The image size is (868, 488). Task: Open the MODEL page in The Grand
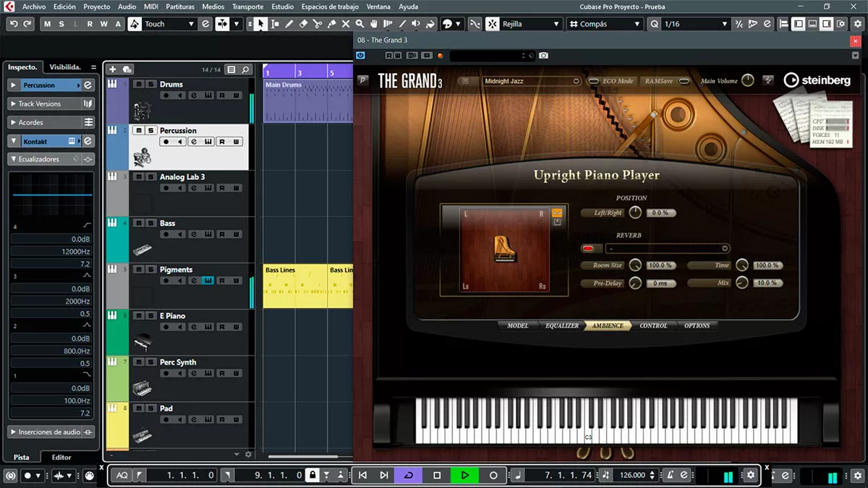(x=518, y=325)
